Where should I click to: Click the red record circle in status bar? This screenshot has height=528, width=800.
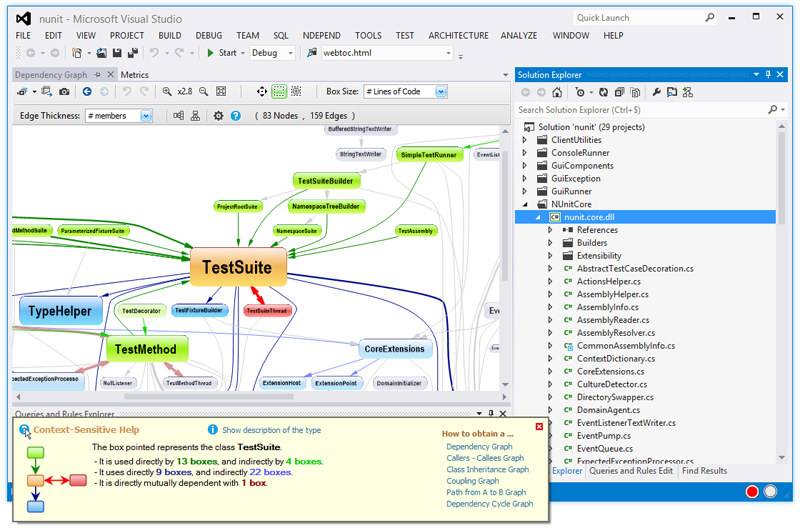pos(752,491)
